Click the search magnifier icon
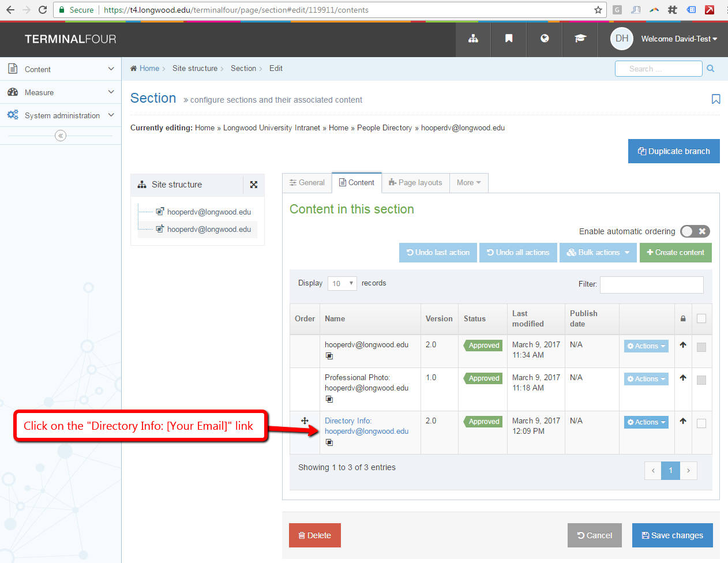This screenshot has width=728, height=563. (711, 69)
